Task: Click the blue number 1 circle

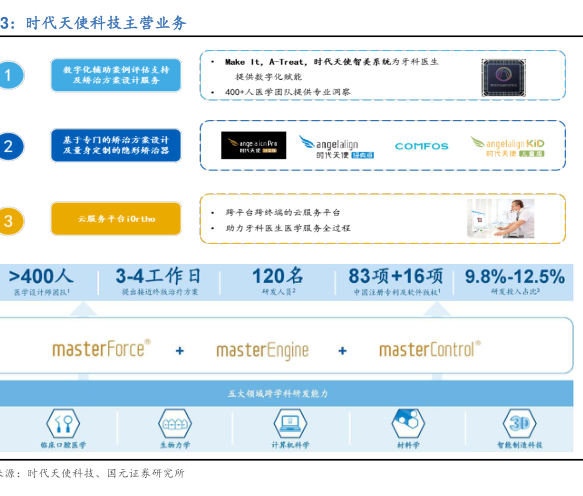Action: click(x=10, y=75)
